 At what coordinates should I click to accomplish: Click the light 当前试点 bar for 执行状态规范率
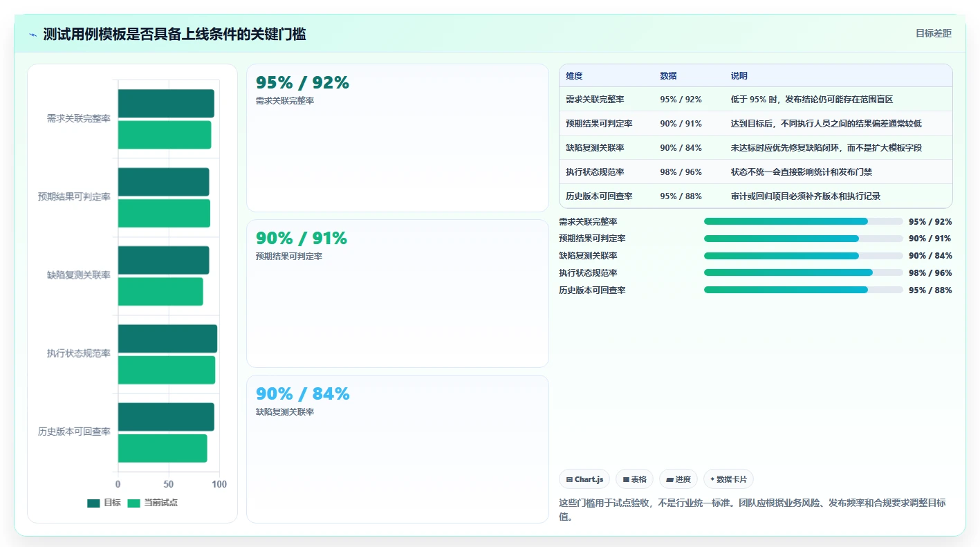click(167, 370)
